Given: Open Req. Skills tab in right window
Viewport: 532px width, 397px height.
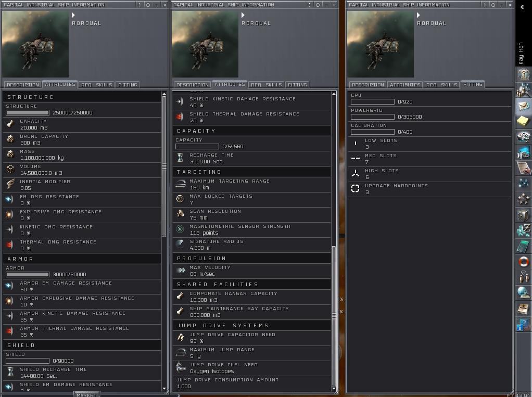Looking at the screenshot, I should coord(442,85).
